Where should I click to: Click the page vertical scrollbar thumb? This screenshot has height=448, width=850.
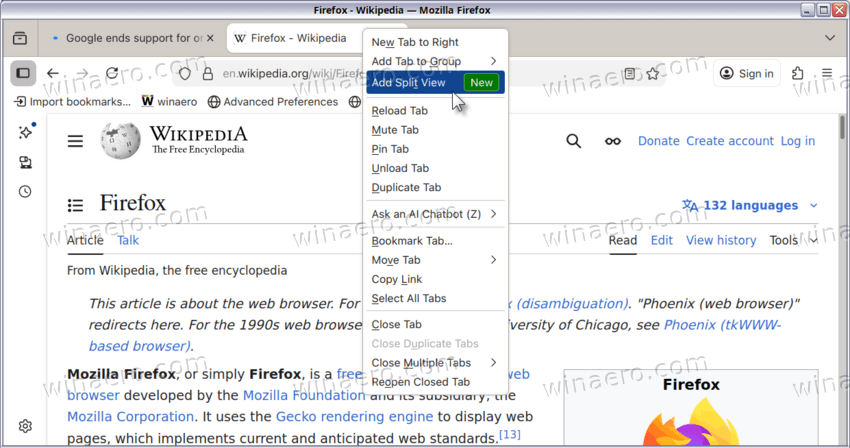pyautogui.click(x=842, y=127)
